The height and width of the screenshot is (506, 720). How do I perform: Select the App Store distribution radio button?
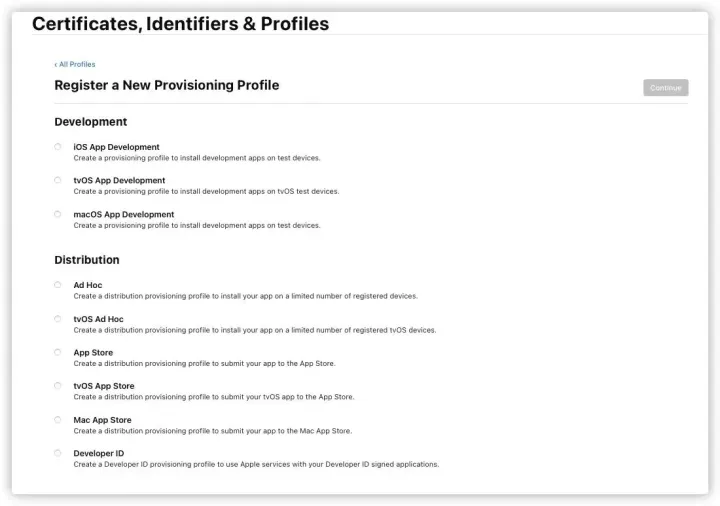(58, 352)
